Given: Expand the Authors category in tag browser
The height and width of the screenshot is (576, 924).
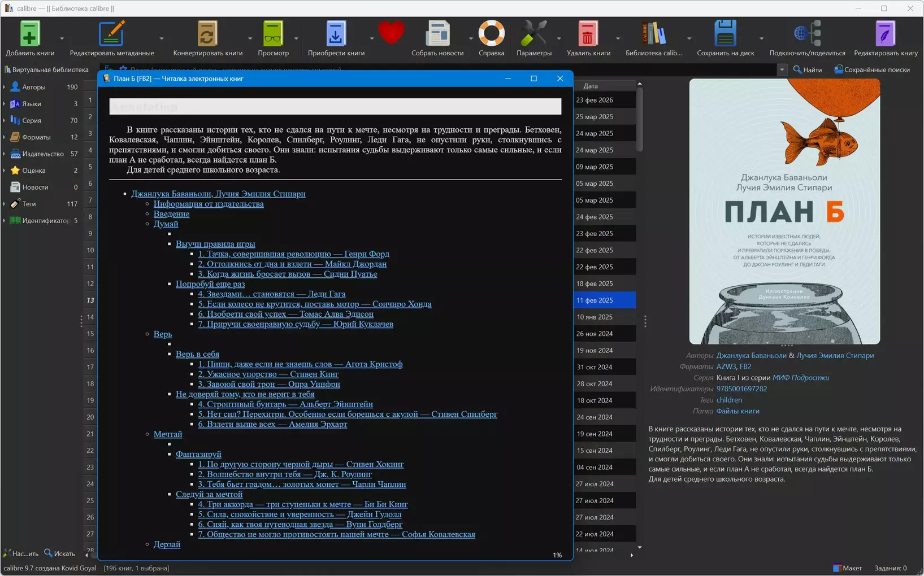Looking at the screenshot, I should (x=5, y=87).
